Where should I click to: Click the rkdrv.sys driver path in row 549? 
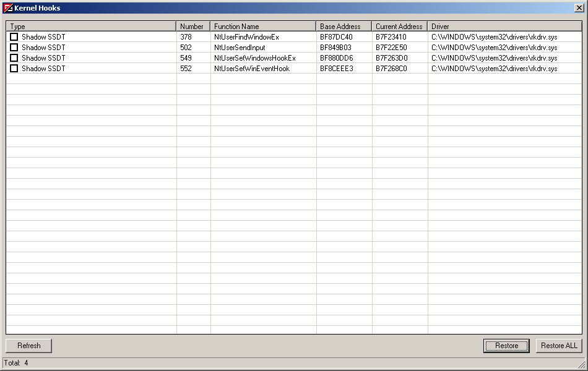[495, 58]
